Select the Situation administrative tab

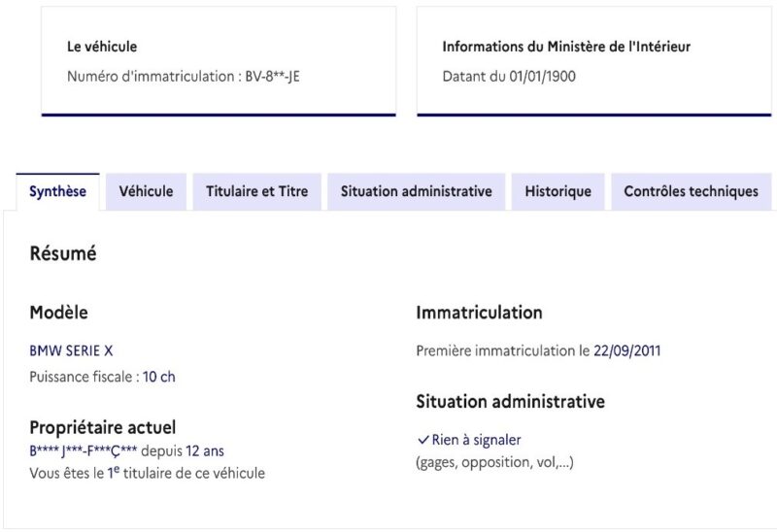pyautogui.click(x=416, y=191)
